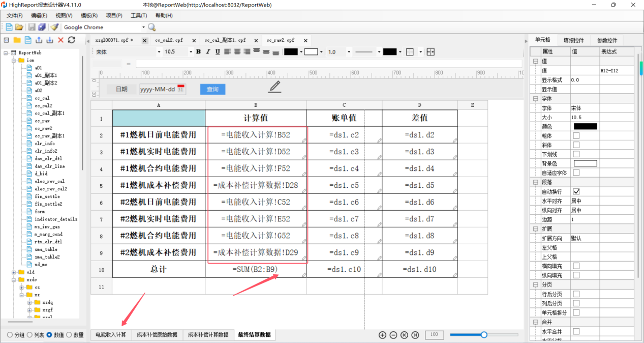Enable the 粗体 checkbox
The image size is (644, 343).
(x=576, y=136)
